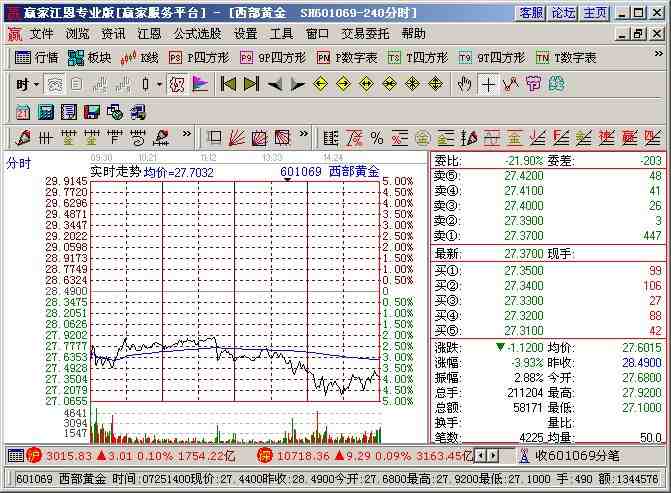Image resolution: width=671 pixels, height=493 pixels.
Task: Click the yellow diamond vertical-expand icon
Action: (436, 84)
